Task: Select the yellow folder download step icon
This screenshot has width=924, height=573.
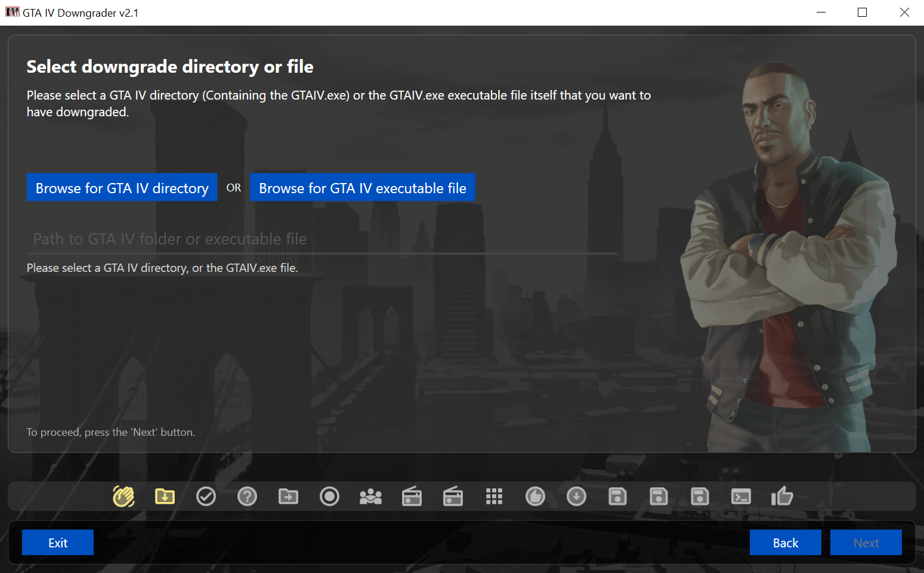Action: (165, 496)
